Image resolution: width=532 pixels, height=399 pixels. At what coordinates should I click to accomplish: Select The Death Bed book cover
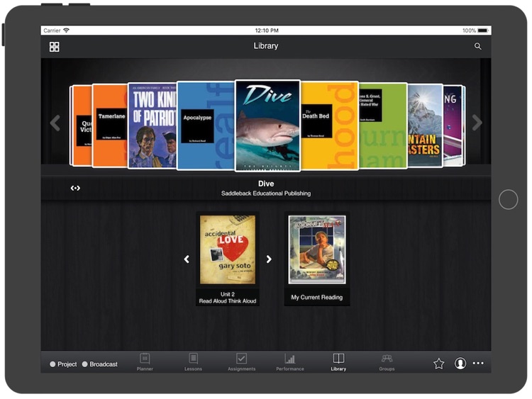coord(329,125)
